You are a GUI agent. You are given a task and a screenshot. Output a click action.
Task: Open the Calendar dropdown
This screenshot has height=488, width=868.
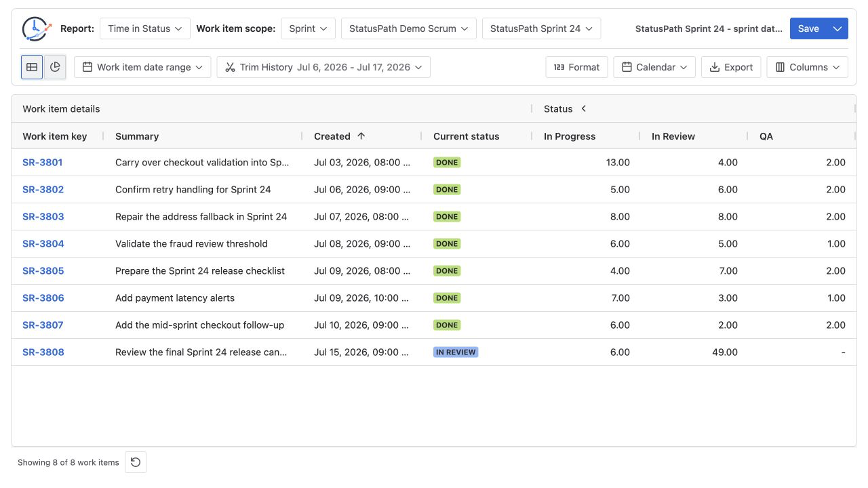tap(654, 67)
